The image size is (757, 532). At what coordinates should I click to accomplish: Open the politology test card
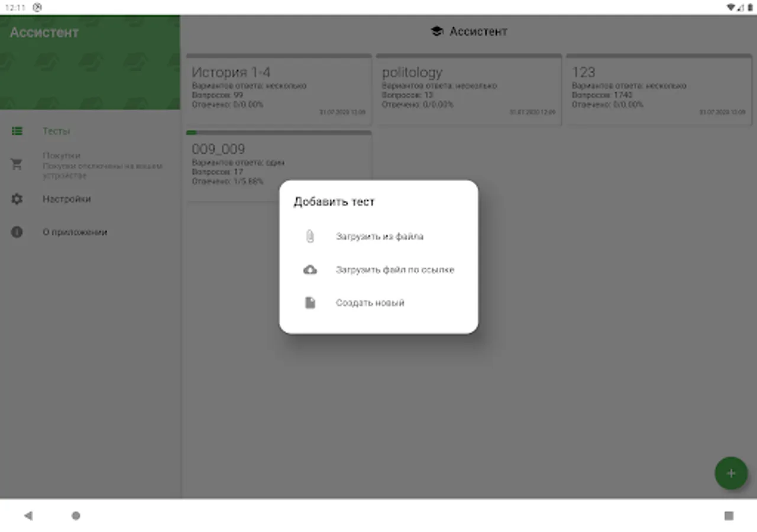click(x=468, y=89)
